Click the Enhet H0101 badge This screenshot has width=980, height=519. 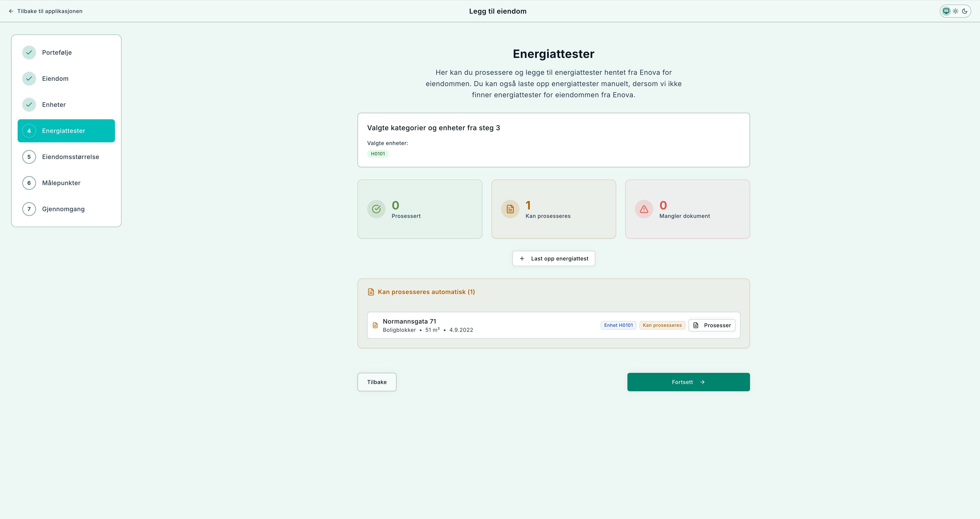618,325
